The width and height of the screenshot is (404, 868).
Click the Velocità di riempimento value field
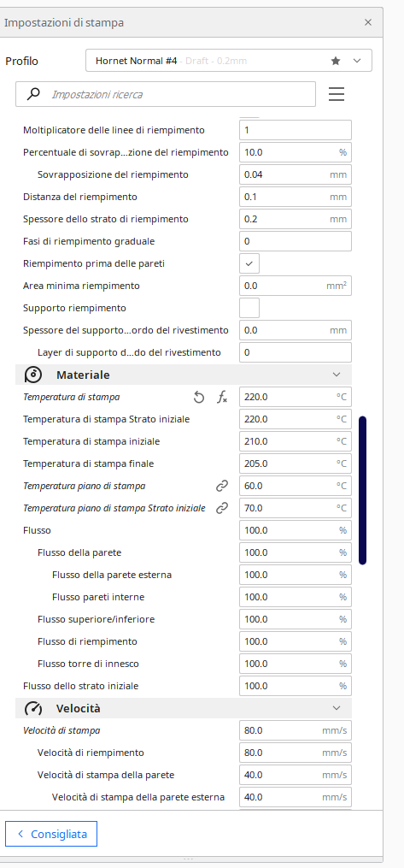click(x=296, y=753)
